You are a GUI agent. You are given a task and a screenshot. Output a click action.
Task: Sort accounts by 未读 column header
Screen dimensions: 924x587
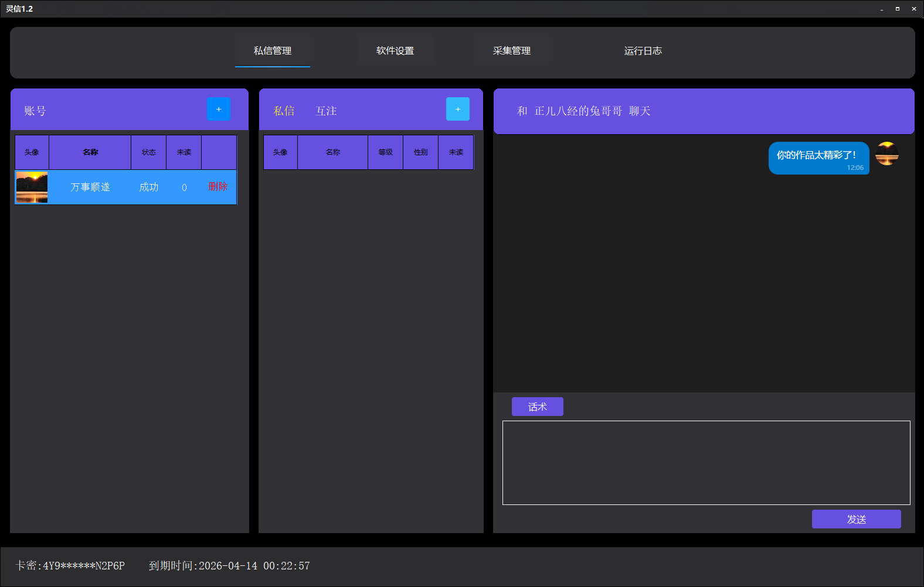point(184,152)
